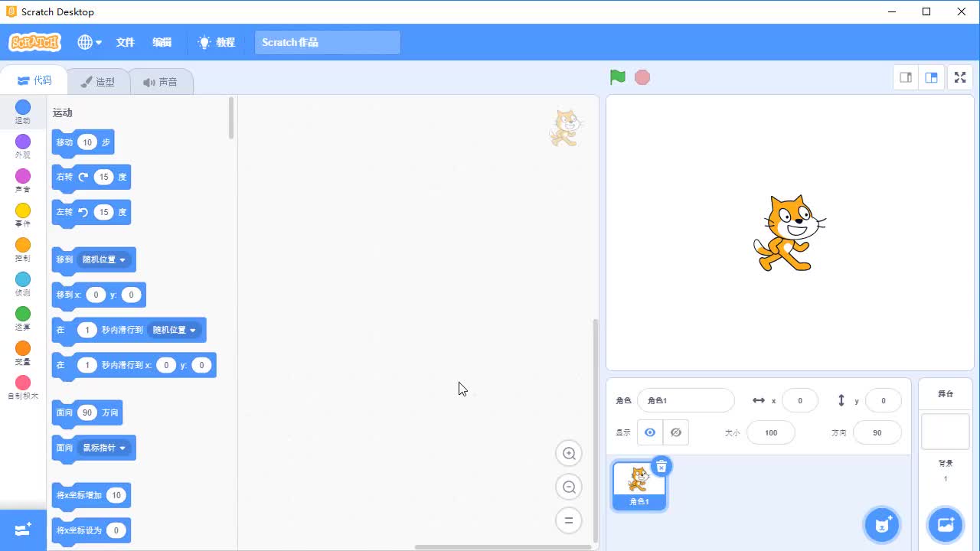Click the 右转 15 度 block

pos(91,178)
